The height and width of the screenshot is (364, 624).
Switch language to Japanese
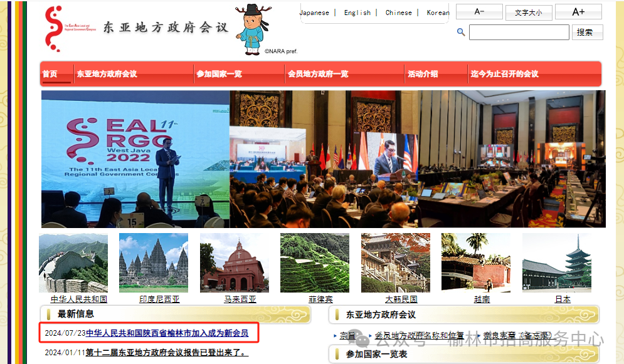(314, 13)
